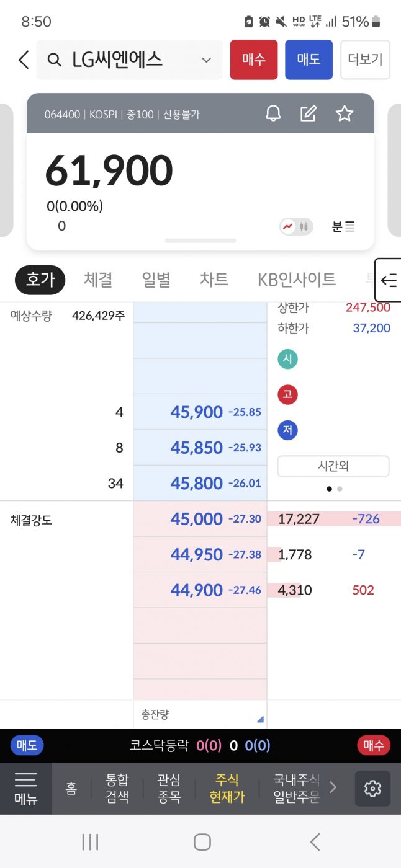Viewport: 401px width, 868px height.
Task: Toggle the 분 chart period selector
Action: pyautogui.click(x=343, y=226)
